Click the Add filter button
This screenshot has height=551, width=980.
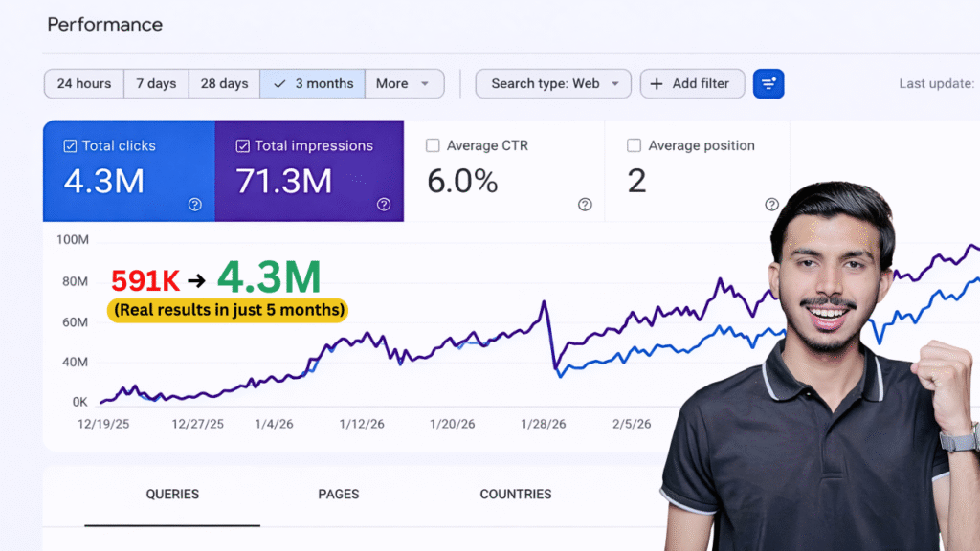(692, 83)
